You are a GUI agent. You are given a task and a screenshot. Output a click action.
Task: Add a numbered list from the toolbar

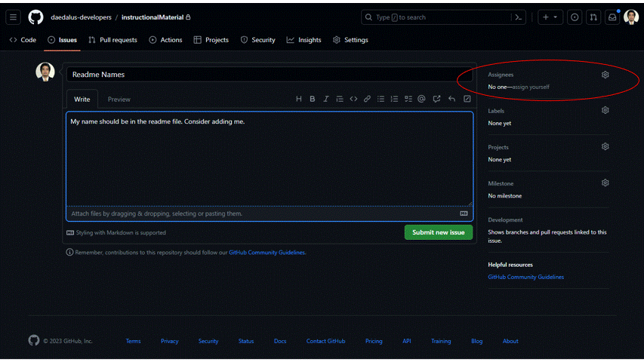pos(394,99)
